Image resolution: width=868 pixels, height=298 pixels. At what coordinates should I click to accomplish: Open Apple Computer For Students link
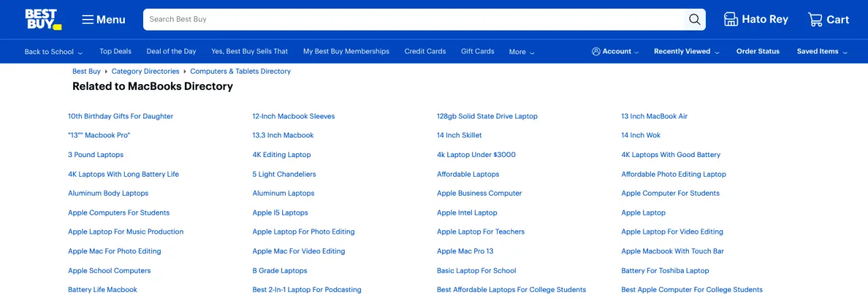tap(670, 194)
